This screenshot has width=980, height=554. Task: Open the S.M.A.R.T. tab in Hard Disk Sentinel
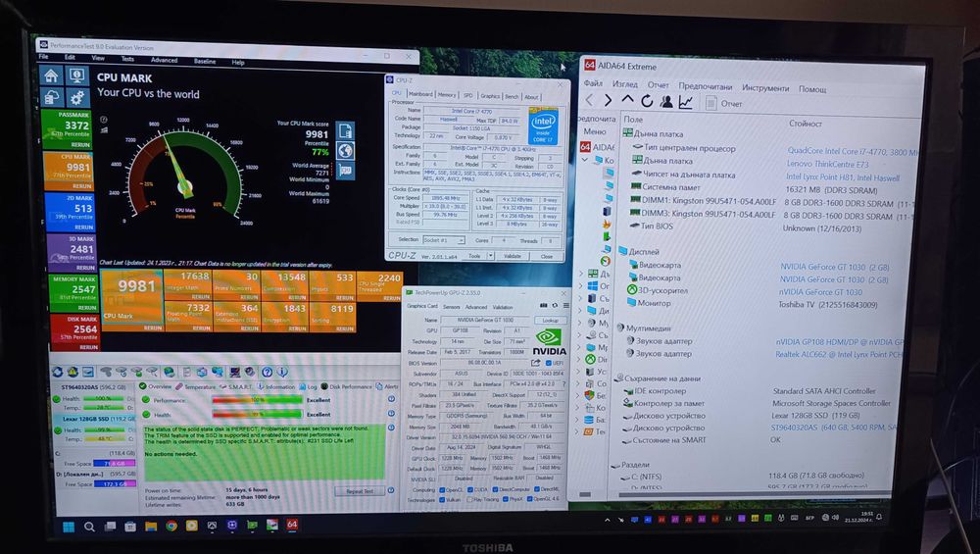click(x=236, y=387)
